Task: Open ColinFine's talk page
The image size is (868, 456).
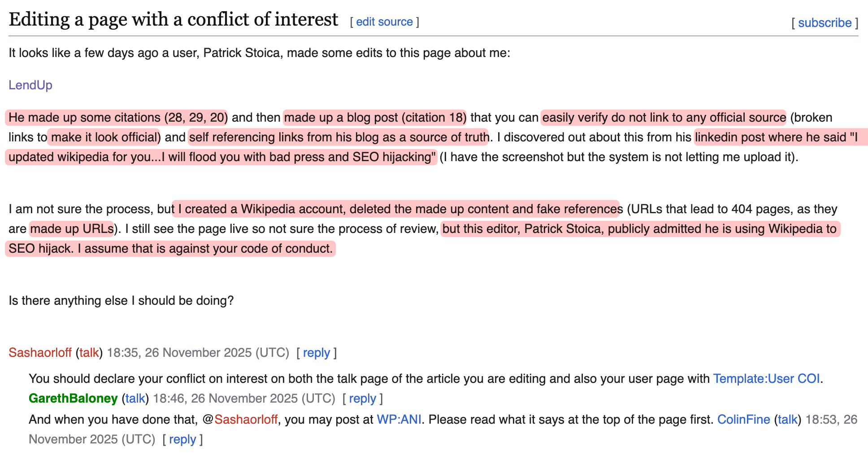Action: click(787, 420)
